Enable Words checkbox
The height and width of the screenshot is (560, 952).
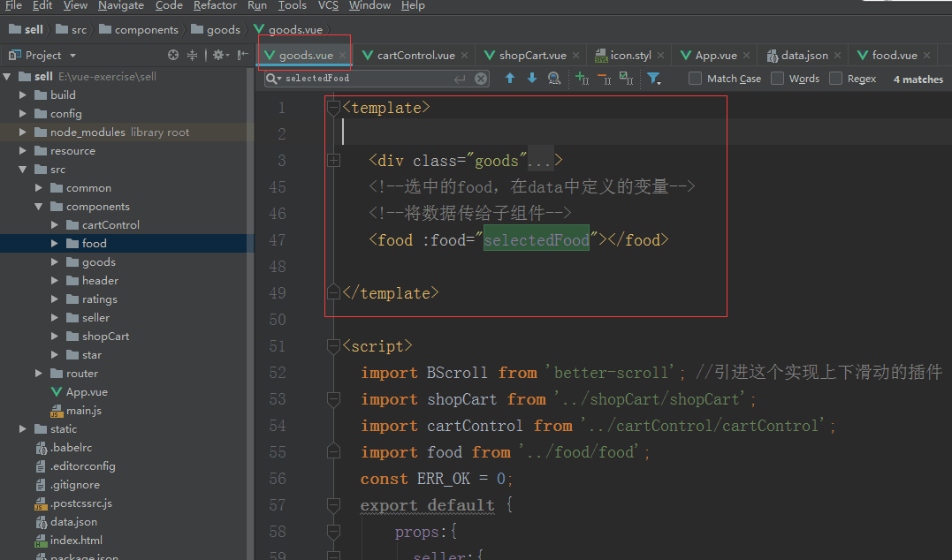pos(777,79)
